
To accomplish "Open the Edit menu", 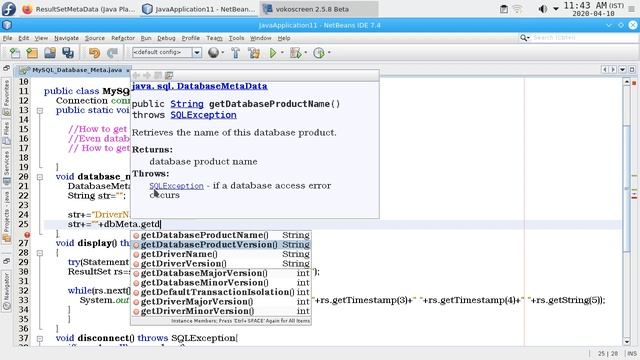I will (x=24, y=38).
